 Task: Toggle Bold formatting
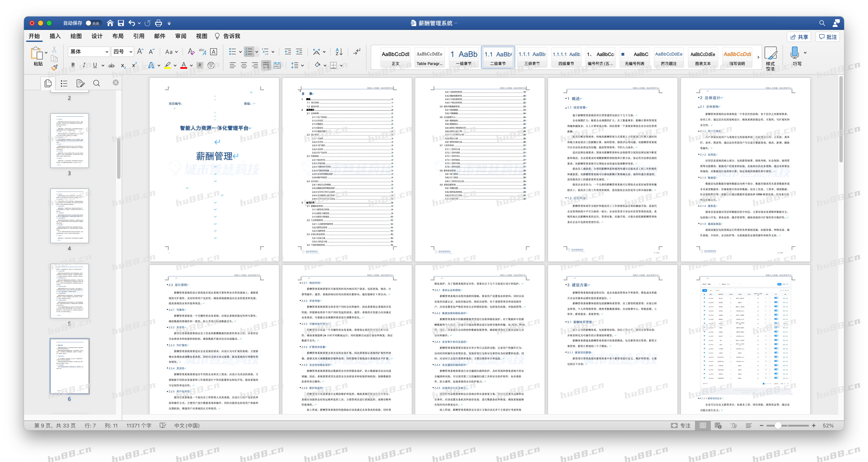click(x=73, y=65)
